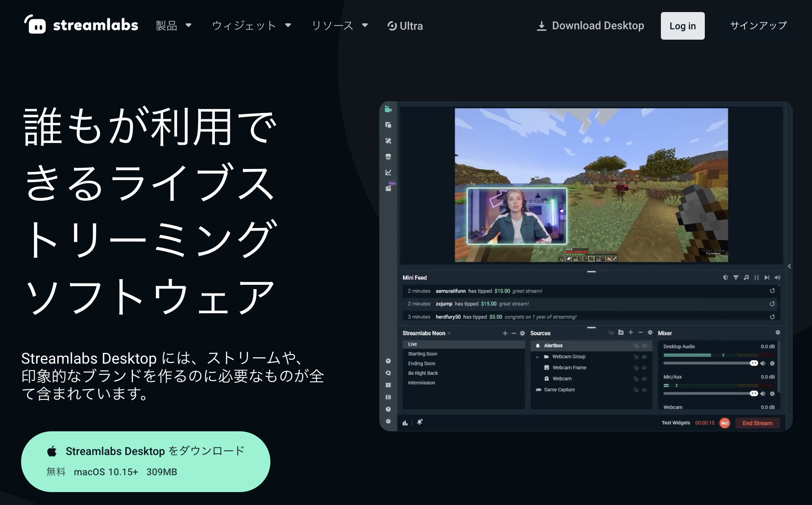The image size is (812, 505).
Task: Toggle visibility eye for Alertbox source
Action: click(645, 346)
